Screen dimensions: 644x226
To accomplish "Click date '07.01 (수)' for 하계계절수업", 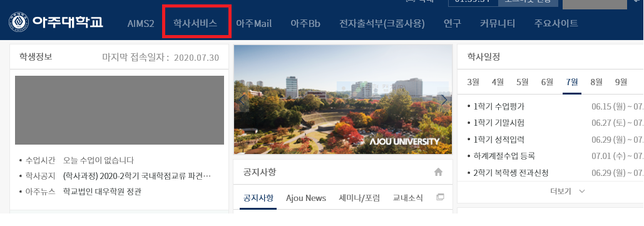I will [610, 156].
